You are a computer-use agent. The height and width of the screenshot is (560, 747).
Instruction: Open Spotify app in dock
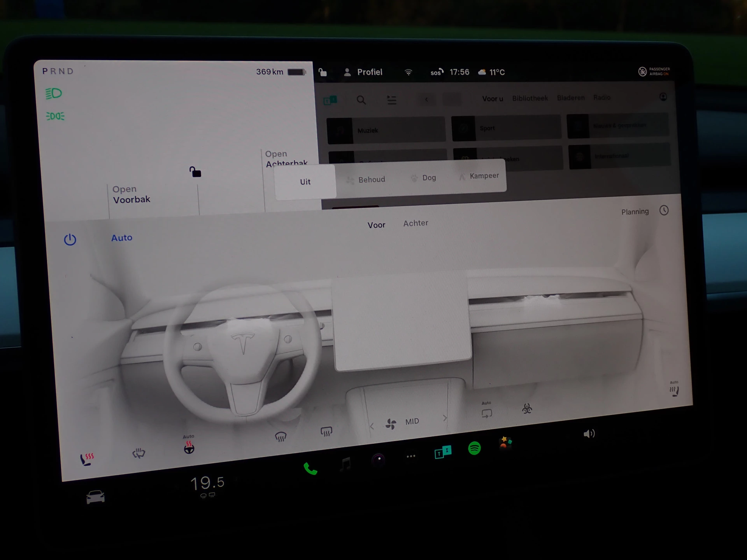[x=474, y=448]
